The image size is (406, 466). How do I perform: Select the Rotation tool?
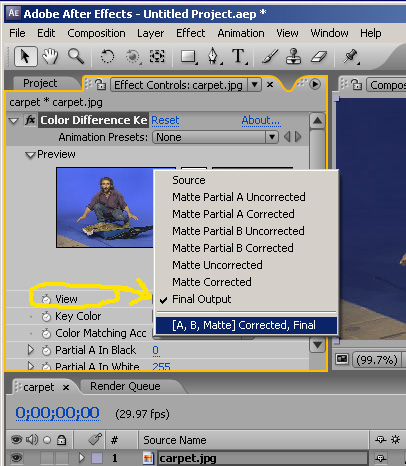tap(107, 56)
